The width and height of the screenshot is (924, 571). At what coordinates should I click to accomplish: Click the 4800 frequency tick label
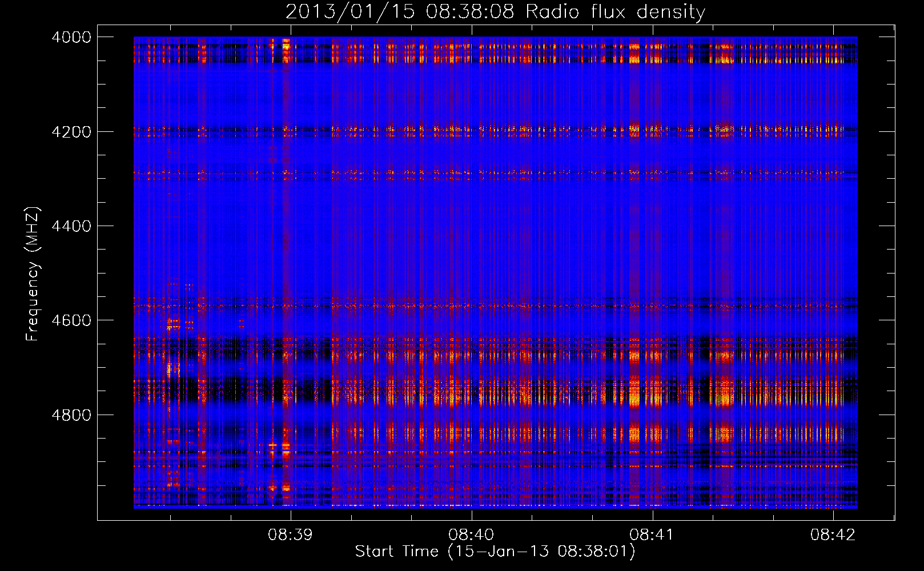click(x=71, y=415)
